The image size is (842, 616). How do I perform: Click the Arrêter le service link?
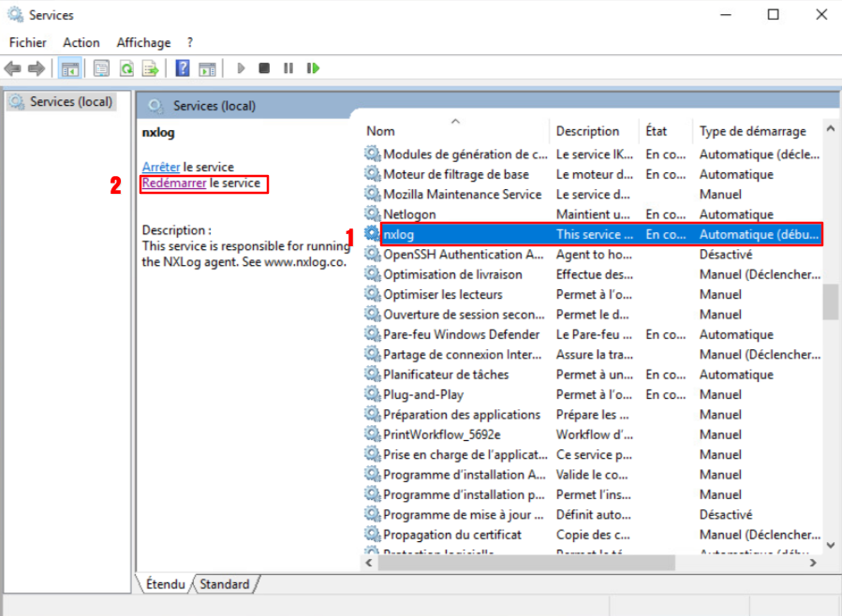[x=161, y=167]
